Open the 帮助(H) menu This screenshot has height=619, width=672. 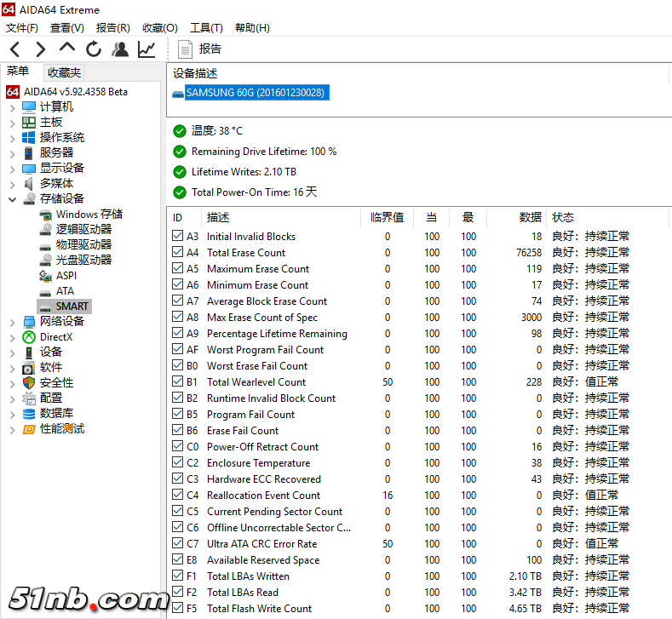[252, 28]
